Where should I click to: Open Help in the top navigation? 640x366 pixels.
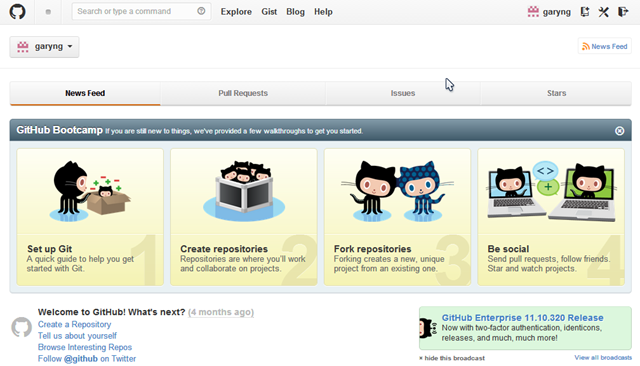[323, 12]
